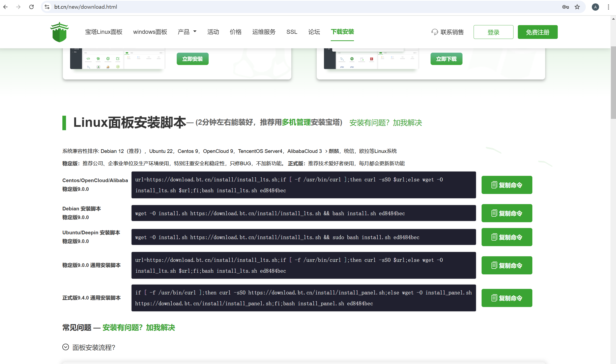Open site information icon in address bar
Viewport: 616px width, 364px height.
47,7
